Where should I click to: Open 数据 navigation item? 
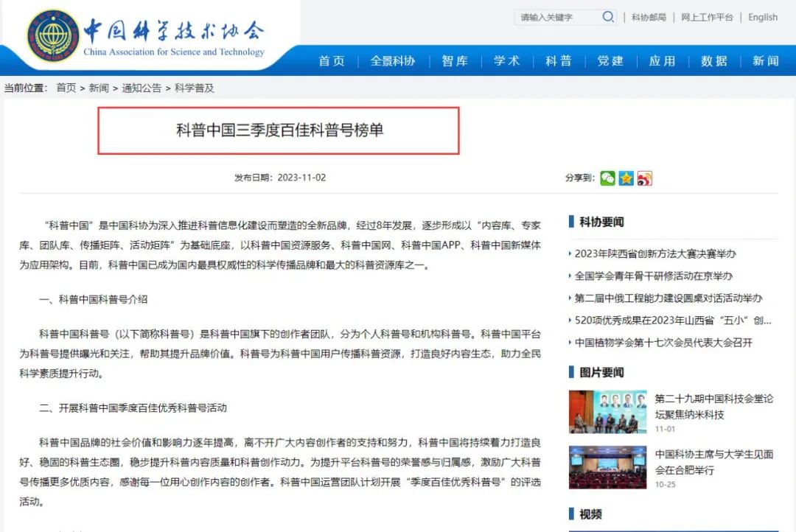[x=713, y=61]
